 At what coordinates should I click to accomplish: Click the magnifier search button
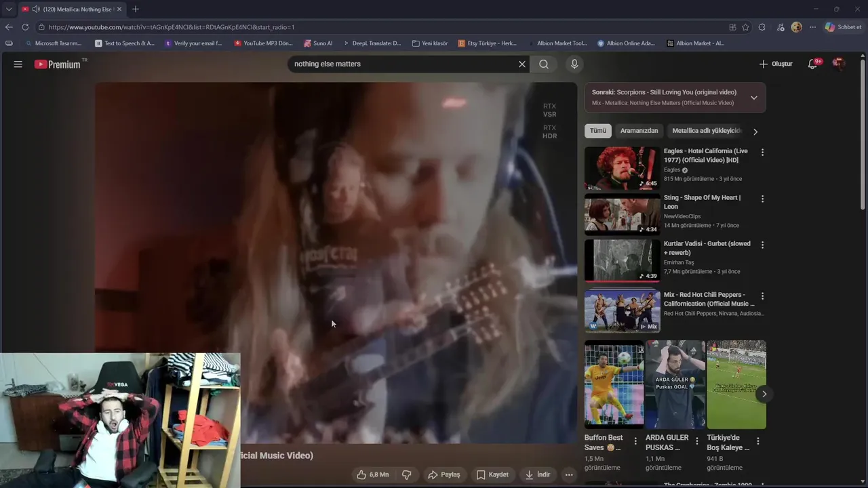point(544,64)
